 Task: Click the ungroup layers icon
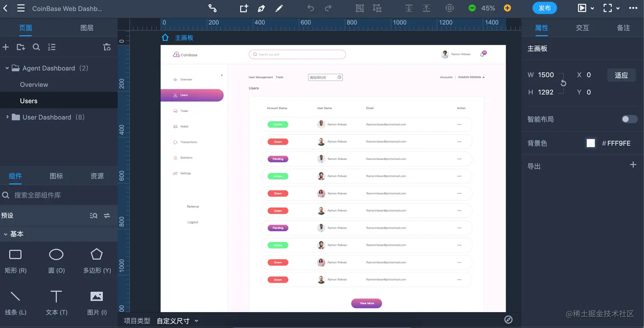377,8
